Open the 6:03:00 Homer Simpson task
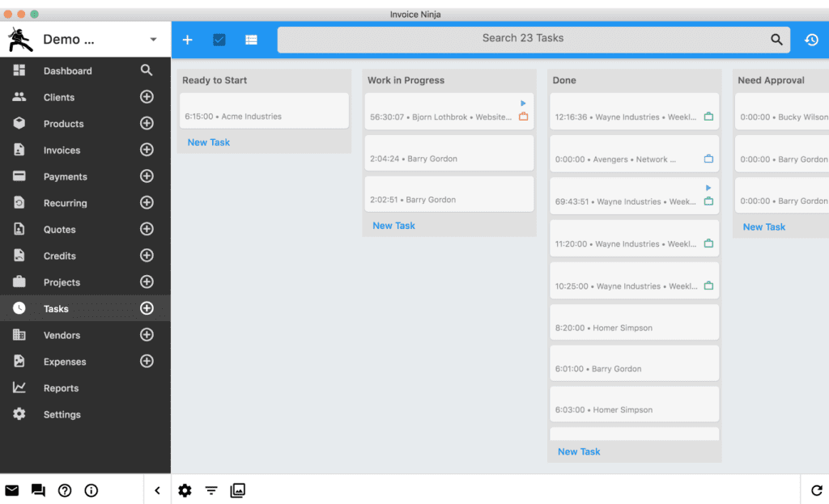The width and height of the screenshot is (829, 504). (635, 404)
